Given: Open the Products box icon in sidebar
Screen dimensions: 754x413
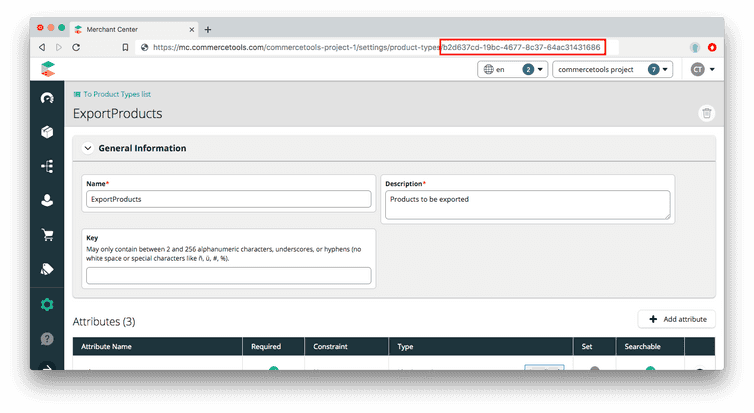Looking at the screenshot, I should click(47, 132).
